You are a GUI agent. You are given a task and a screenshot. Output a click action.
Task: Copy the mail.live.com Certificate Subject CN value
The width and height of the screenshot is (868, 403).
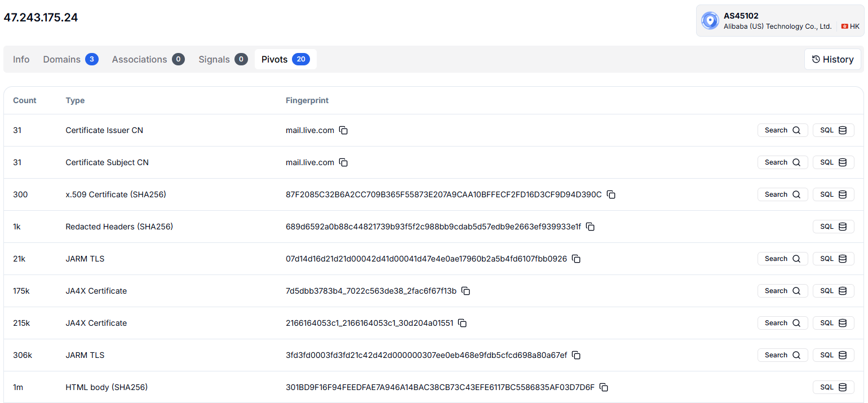pyautogui.click(x=343, y=162)
